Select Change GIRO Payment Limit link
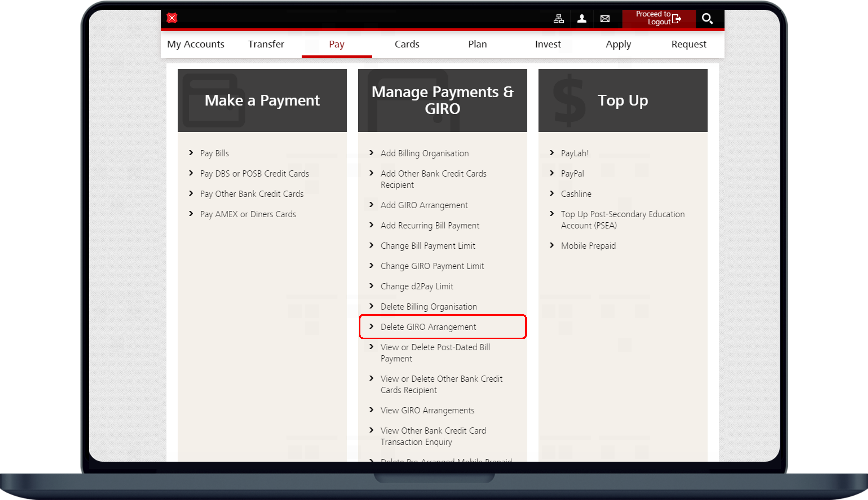Viewport: 868px width, 500px height. click(x=432, y=266)
